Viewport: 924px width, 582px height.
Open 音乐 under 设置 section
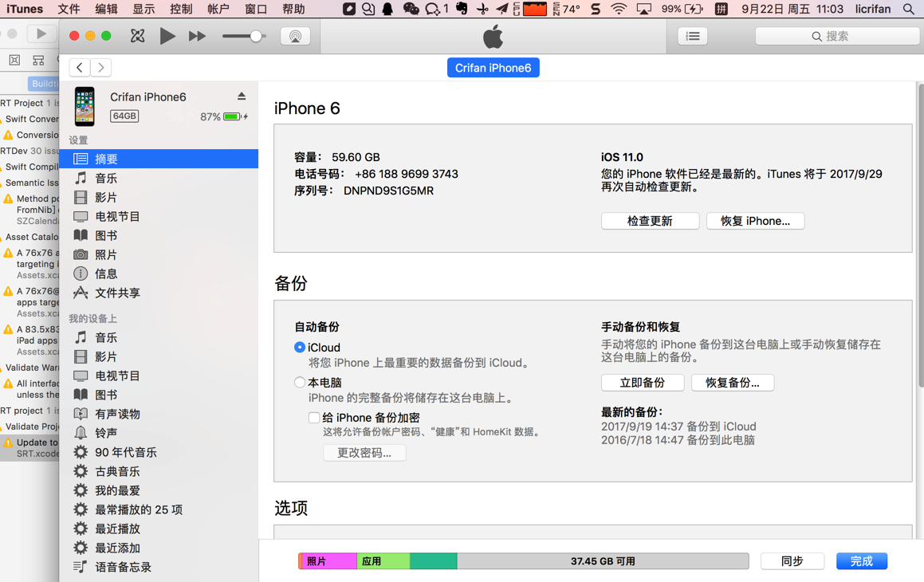click(x=159, y=178)
